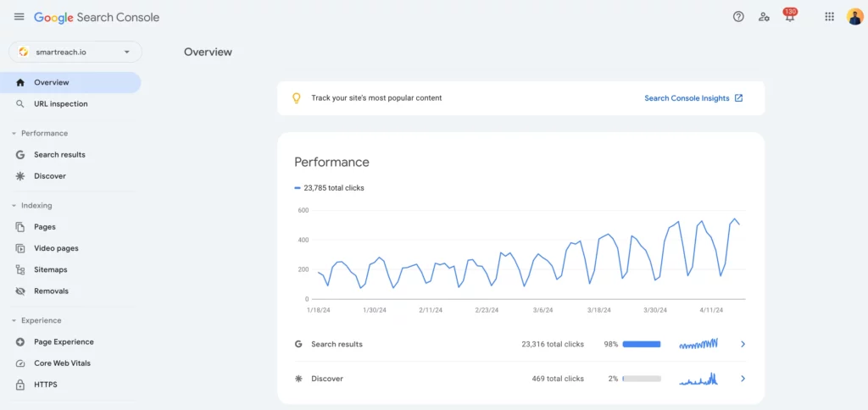Click the 469 total clicks value
The width and height of the screenshot is (868, 410).
tap(558, 379)
